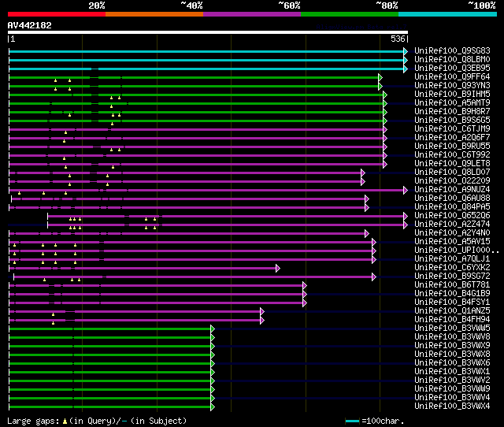The height and width of the screenshot is (427, 504).
Task: Choose the UniRef100_Q652Q6 subject
Action: coord(452,216)
